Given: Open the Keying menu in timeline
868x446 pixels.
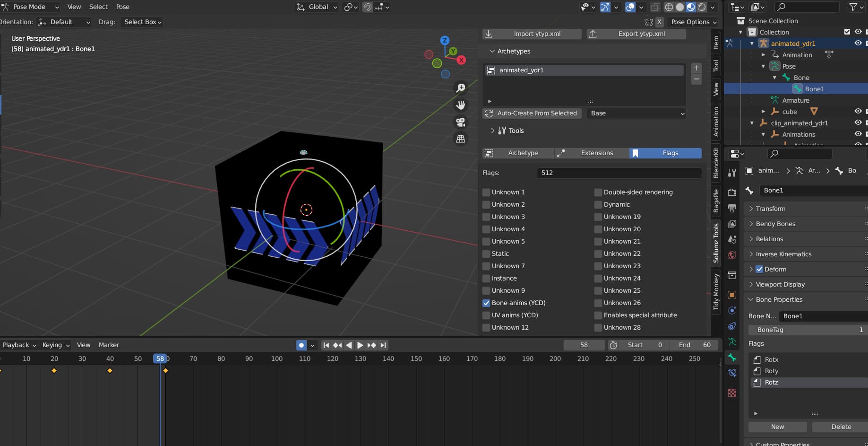Looking at the screenshot, I should [x=55, y=345].
